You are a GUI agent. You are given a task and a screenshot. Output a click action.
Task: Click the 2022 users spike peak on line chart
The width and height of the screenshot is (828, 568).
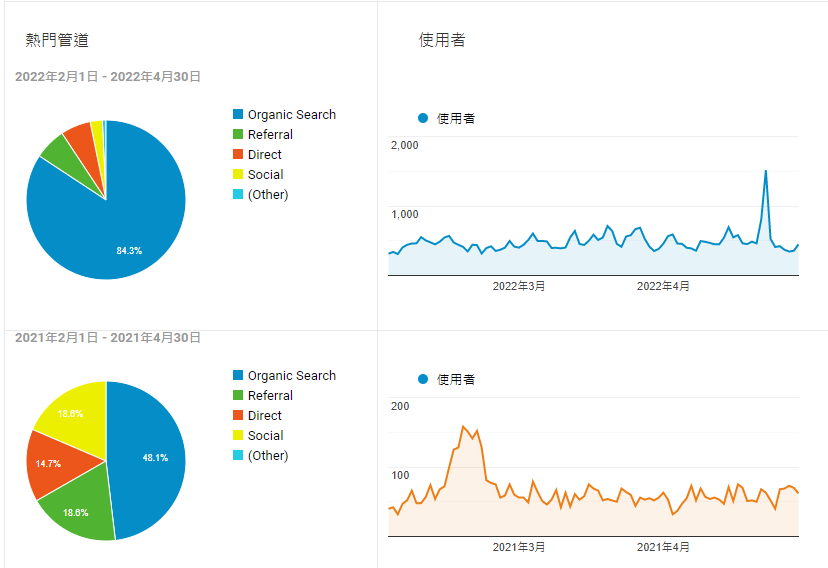click(x=766, y=171)
